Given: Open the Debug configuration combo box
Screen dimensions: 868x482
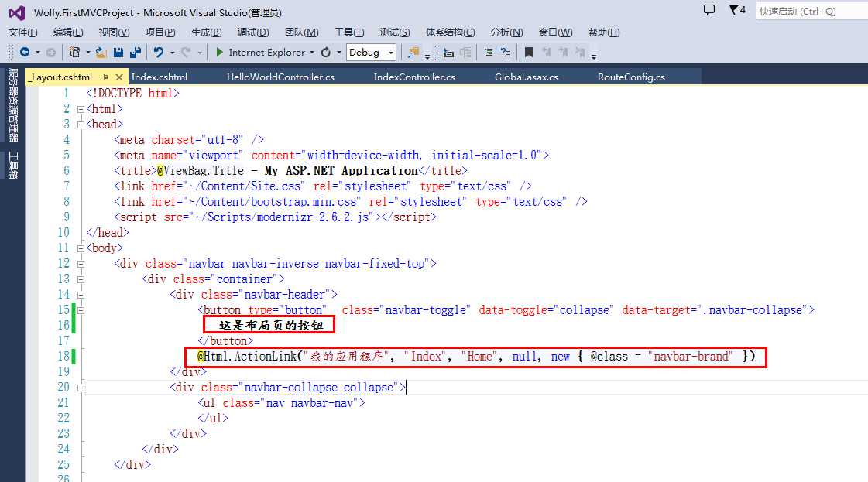Looking at the screenshot, I should pos(371,52).
